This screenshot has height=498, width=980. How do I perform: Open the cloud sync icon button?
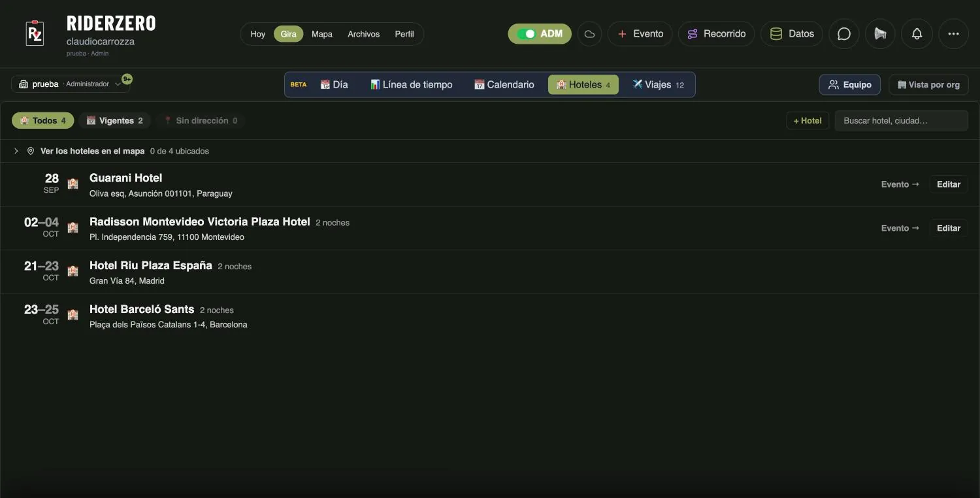tap(589, 34)
